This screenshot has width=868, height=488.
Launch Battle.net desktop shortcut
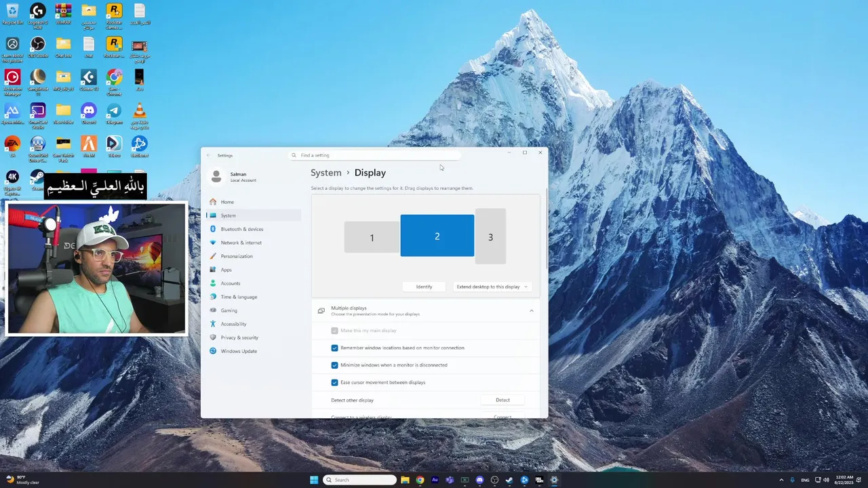[x=139, y=147]
